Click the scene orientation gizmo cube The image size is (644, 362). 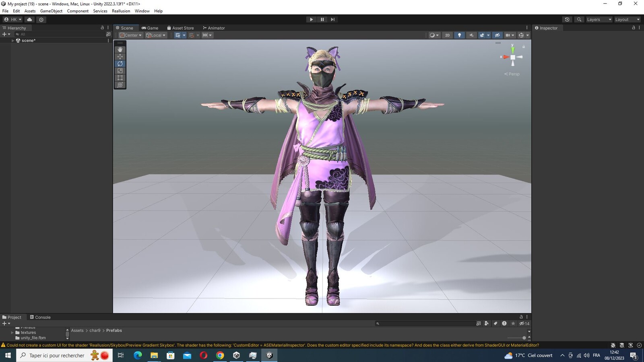click(x=513, y=57)
